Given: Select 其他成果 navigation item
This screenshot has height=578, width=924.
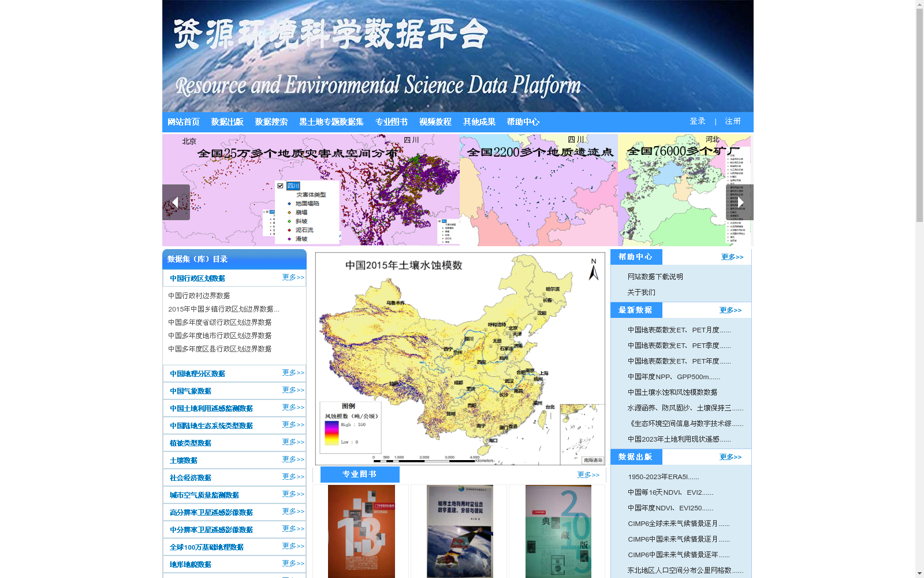Looking at the screenshot, I should click(479, 122).
